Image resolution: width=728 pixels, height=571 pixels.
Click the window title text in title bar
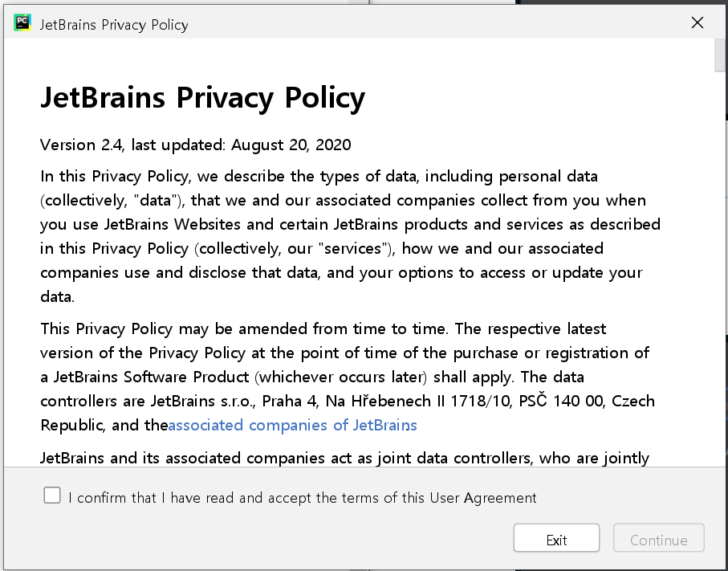pyautogui.click(x=114, y=25)
